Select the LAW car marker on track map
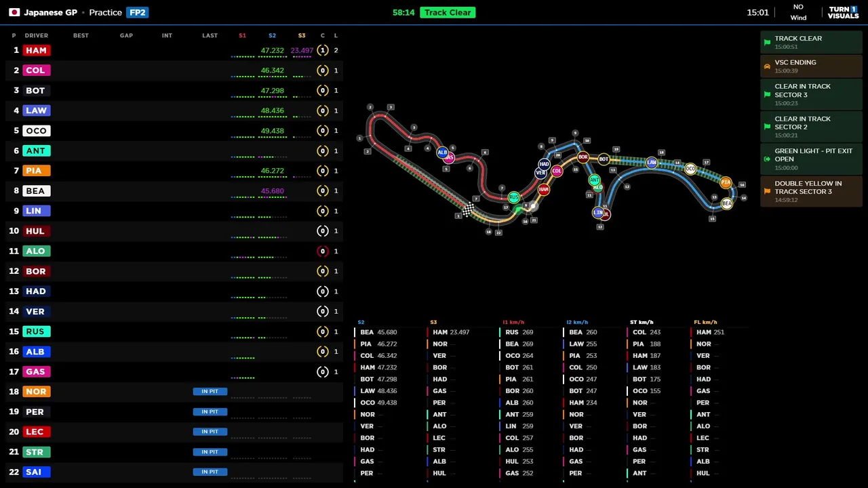 point(652,163)
